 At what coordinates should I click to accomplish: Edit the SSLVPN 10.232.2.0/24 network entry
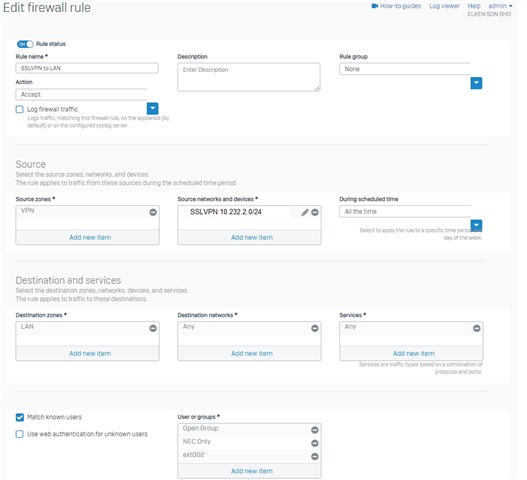point(305,212)
